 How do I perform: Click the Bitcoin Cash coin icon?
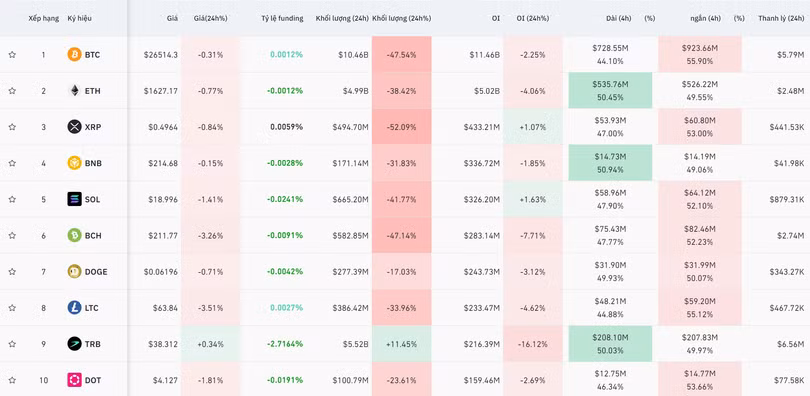tap(74, 235)
